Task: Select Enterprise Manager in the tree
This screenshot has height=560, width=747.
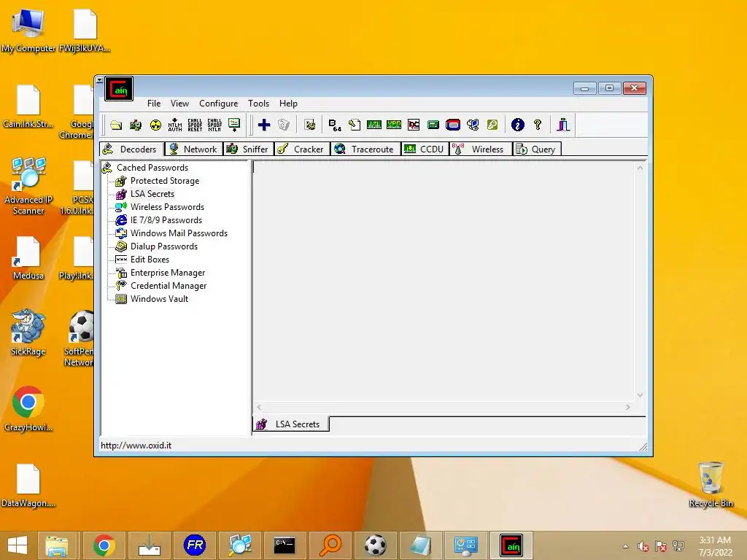Action: 168,273
